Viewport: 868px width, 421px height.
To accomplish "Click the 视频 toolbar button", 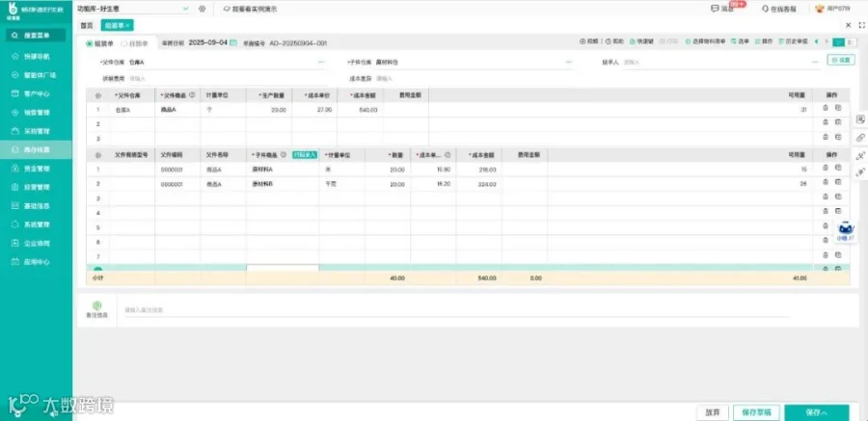I will [589, 41].
